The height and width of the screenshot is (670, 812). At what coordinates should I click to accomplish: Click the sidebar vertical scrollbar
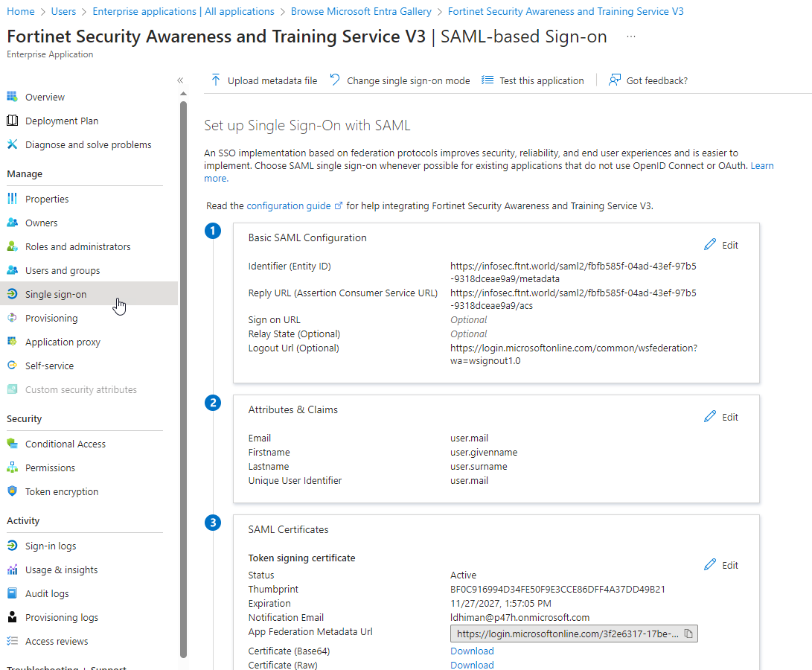183,380
